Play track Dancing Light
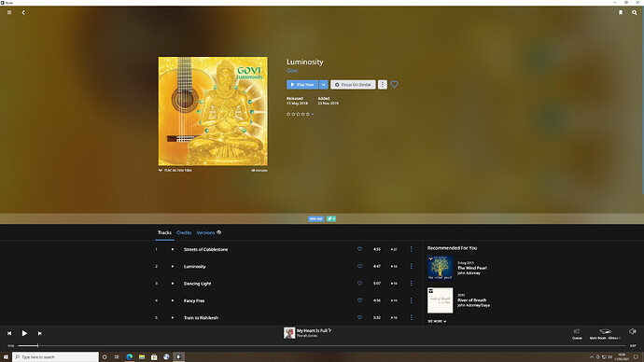The height and width of the screenshot is (362, 644). click(173, 284)
